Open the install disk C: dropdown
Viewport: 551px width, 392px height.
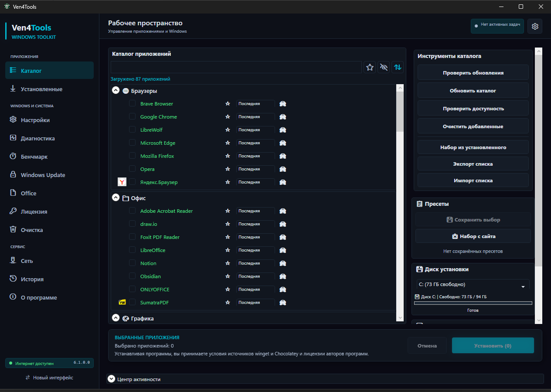coord(473,285)
